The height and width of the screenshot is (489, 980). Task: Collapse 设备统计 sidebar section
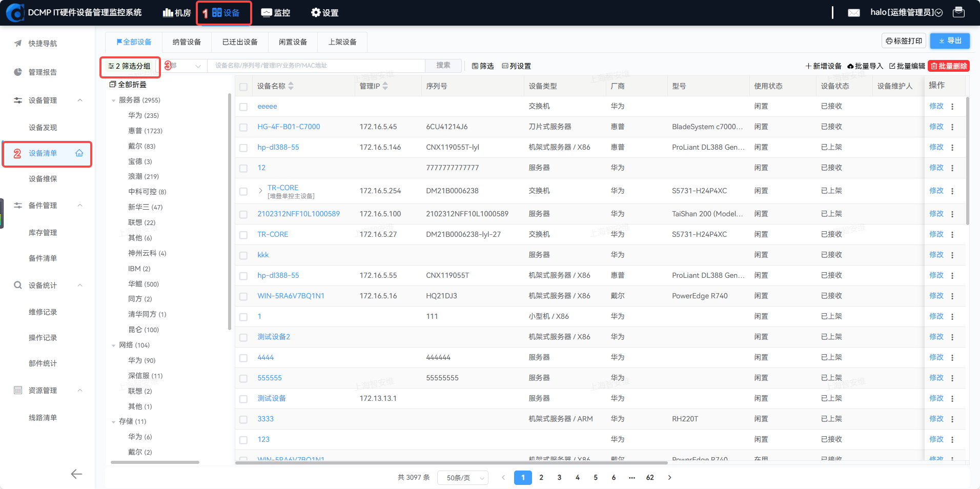click(x=80, y=286)
